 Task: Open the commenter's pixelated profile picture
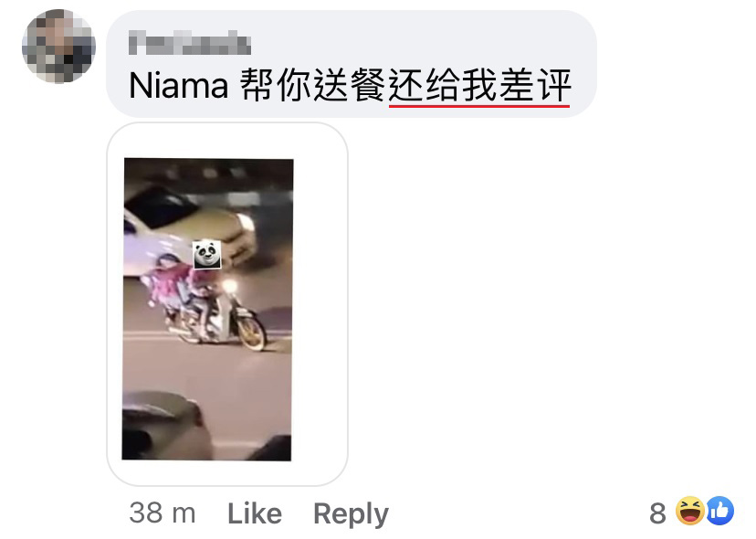58,47
